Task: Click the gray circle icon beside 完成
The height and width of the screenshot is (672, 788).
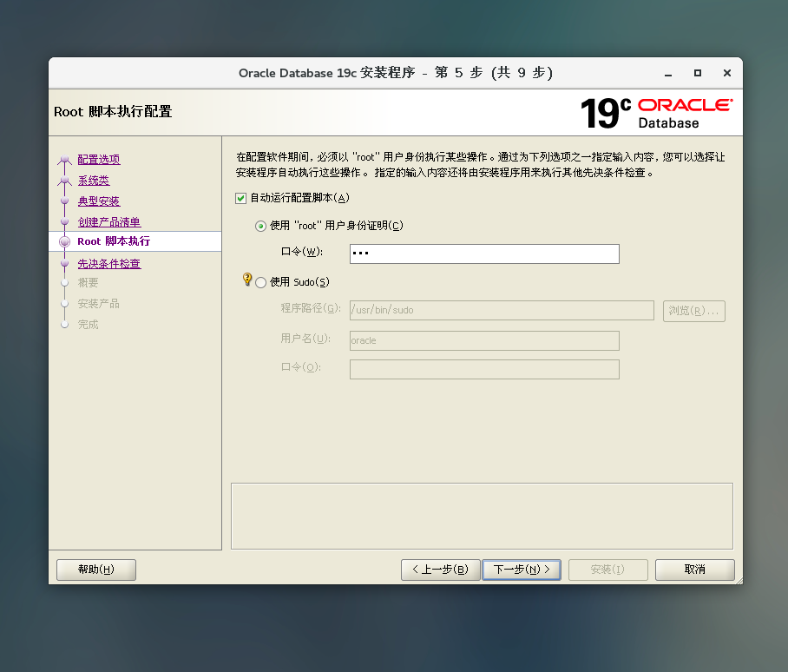Action: click(x=64, y=325)
